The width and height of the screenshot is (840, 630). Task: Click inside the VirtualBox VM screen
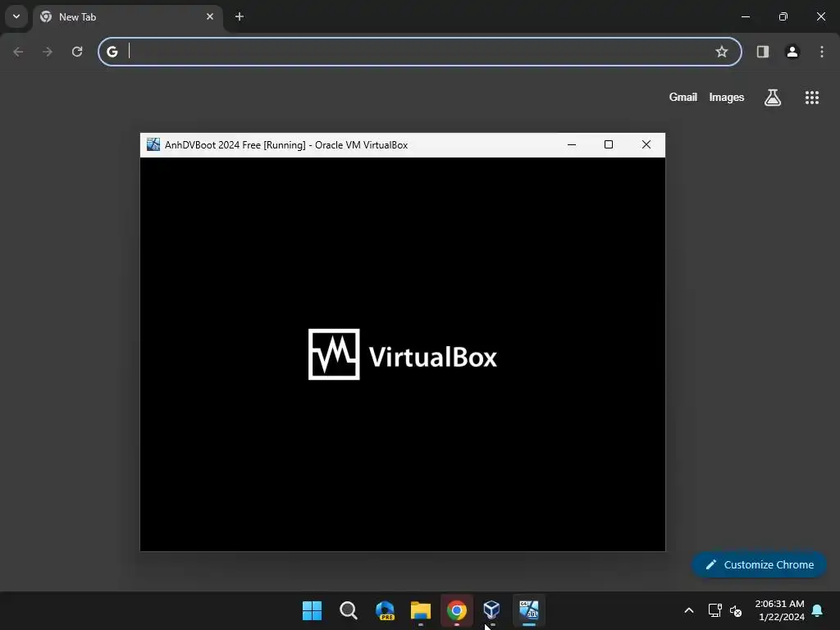(x=403, y=354)
